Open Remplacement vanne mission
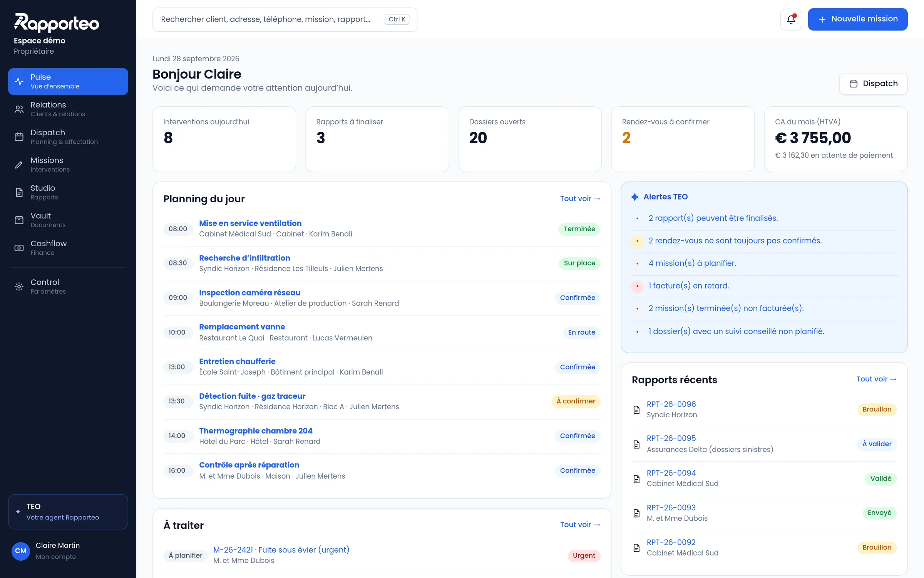 point(242,327)
